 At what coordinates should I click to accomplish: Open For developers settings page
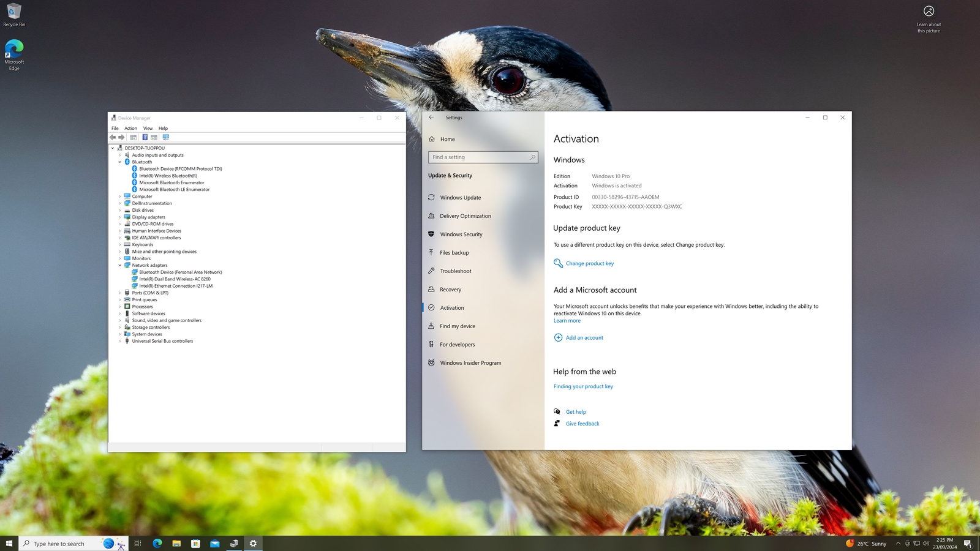pos(457,345)
